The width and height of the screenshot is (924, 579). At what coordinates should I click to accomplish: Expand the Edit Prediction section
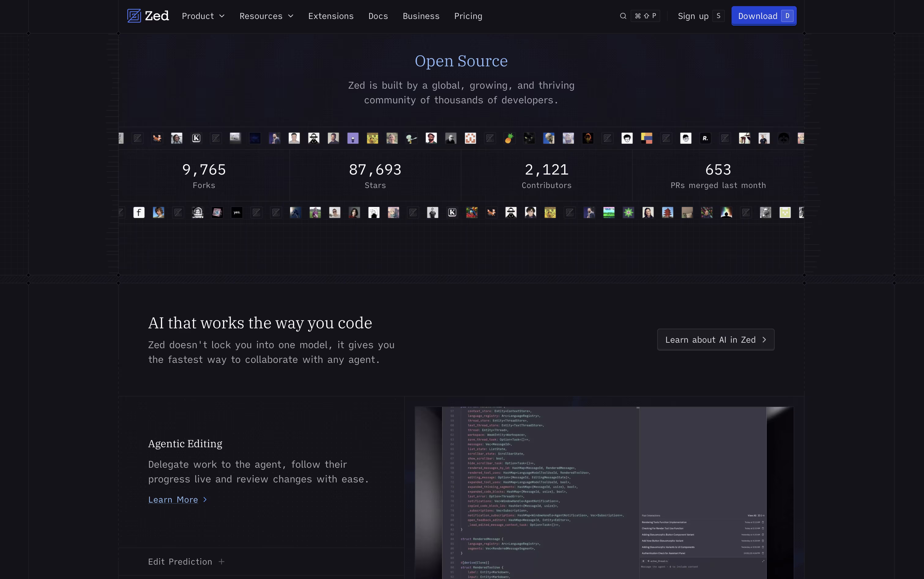coord(186,561)
